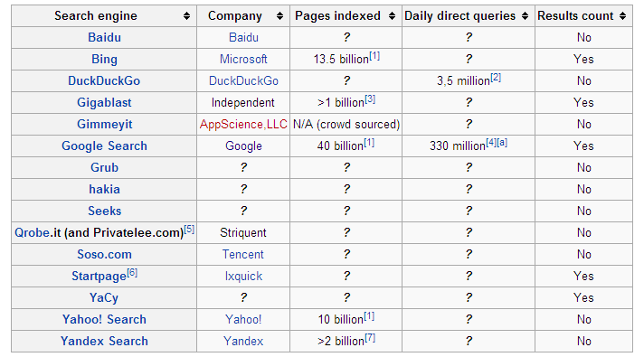Open the Yandex company link

[243, 342]
